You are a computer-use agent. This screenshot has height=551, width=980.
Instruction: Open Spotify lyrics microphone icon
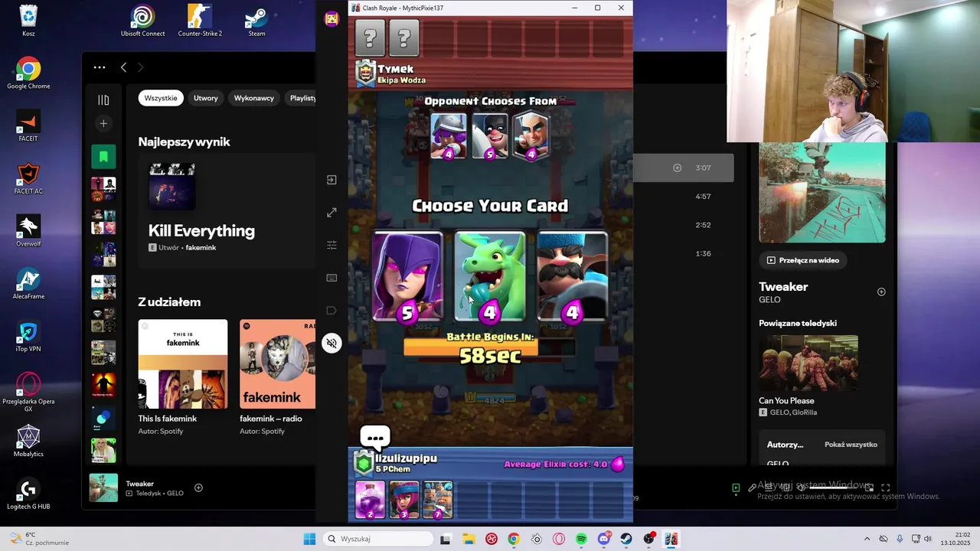[753, 487]
